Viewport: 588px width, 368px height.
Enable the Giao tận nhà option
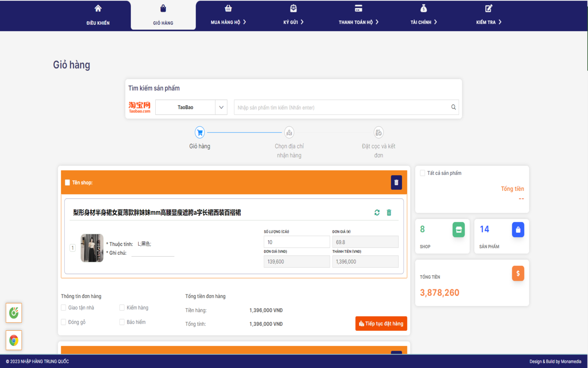[x=64, y=308]
